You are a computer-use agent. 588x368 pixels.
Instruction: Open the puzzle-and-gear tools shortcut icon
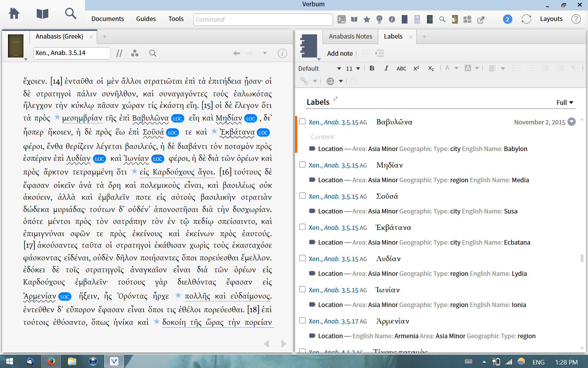468,19
